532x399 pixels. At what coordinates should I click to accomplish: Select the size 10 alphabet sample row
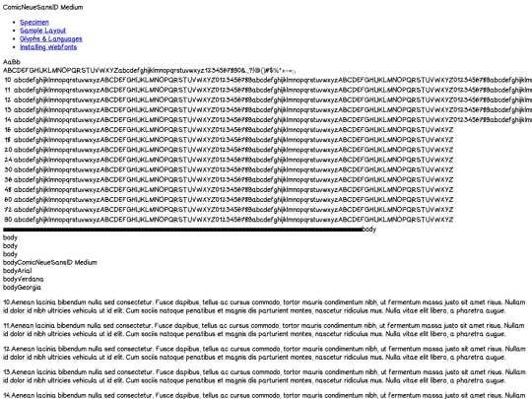tap(268, 80)
